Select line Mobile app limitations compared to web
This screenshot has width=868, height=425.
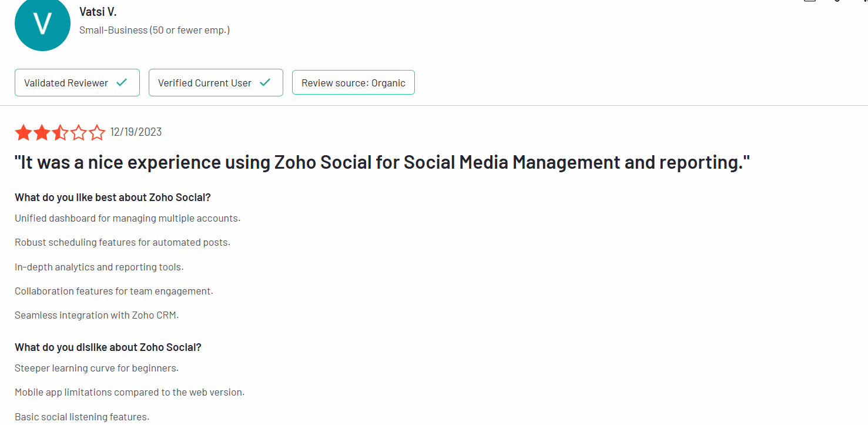pos(130,392)
